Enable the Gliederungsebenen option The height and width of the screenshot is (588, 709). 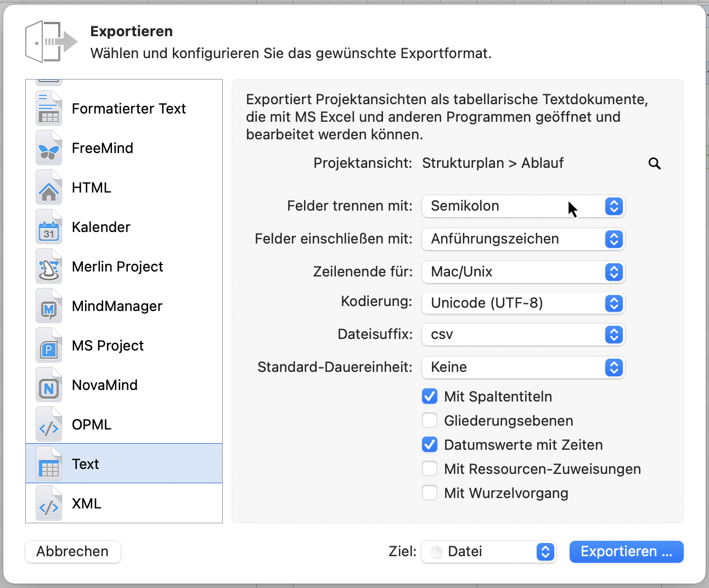coord(430,420)
